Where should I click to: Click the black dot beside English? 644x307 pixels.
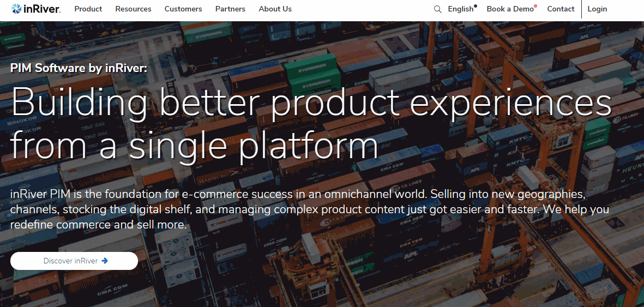click(476, 6)
